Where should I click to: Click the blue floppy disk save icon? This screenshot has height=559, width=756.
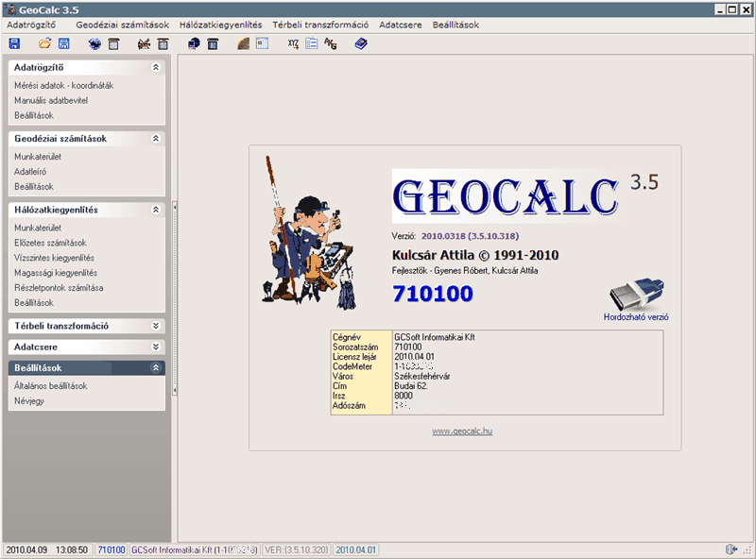tap(14, 43)
